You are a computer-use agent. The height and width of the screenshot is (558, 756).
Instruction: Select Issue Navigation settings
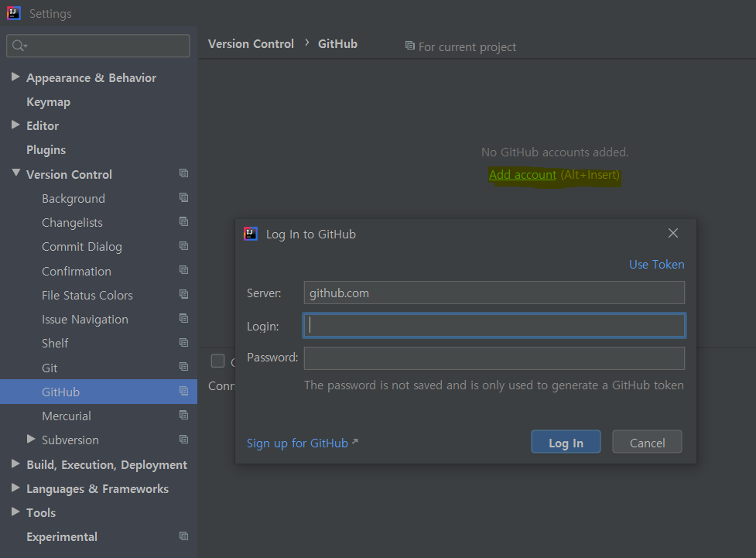[85, 320]
